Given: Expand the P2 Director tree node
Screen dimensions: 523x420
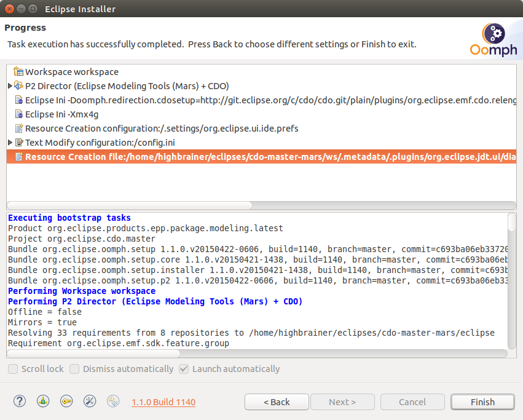Looking at the screenshot, I should (x=10, y=86).
